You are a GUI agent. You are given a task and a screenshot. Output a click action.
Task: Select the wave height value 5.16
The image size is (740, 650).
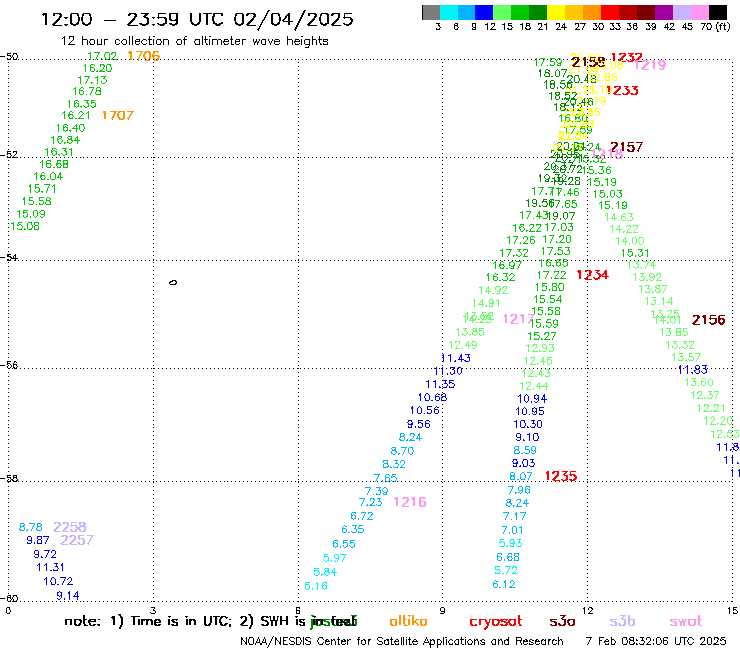316,586
